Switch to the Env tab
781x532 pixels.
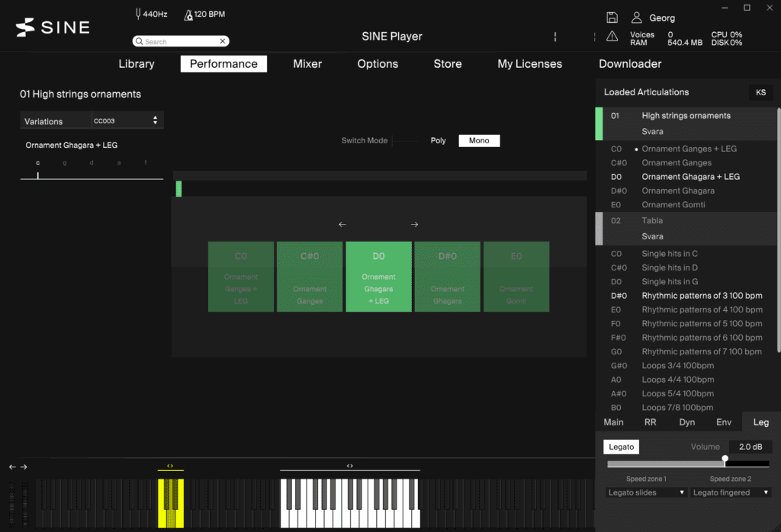click(x=724, y=422)
